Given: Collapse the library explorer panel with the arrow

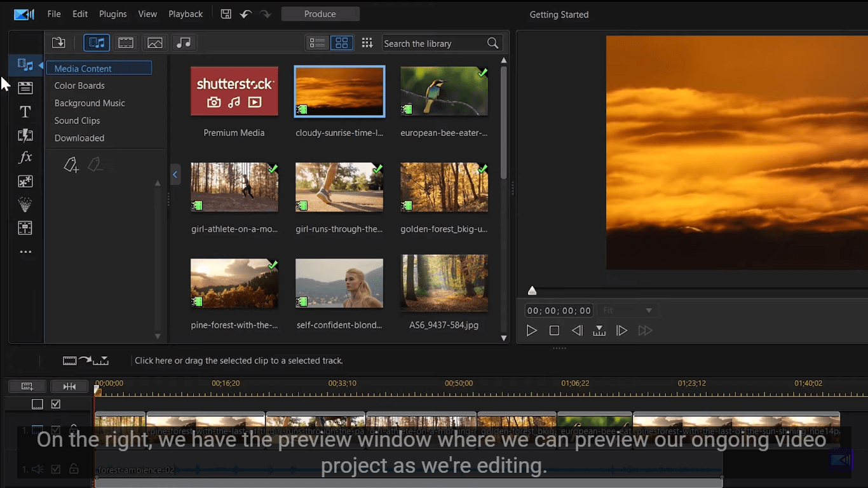Looking at the screenshot, I should pyautogui.click(x=175, y=175).
